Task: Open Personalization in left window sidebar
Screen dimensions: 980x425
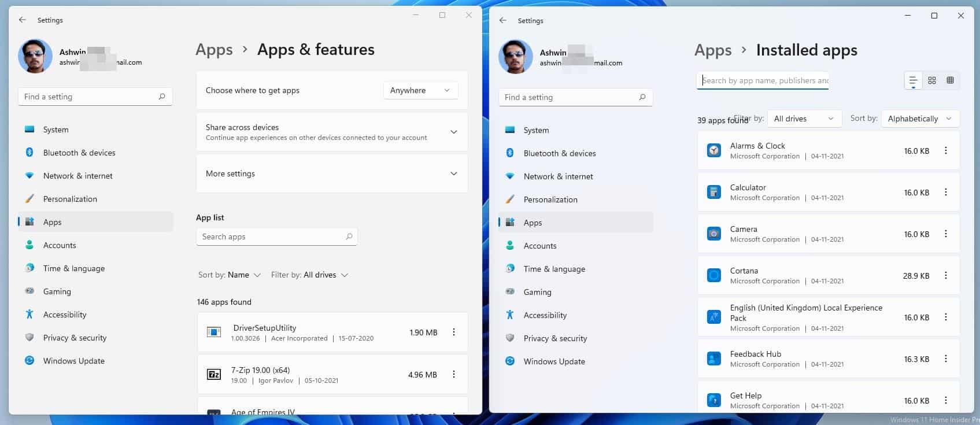Action: pos(95,199)
